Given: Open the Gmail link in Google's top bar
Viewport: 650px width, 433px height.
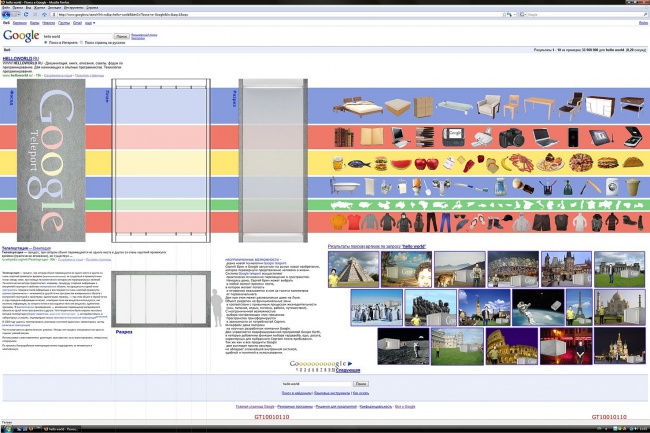Looking at the screenshot, I should tap(78, 23).
